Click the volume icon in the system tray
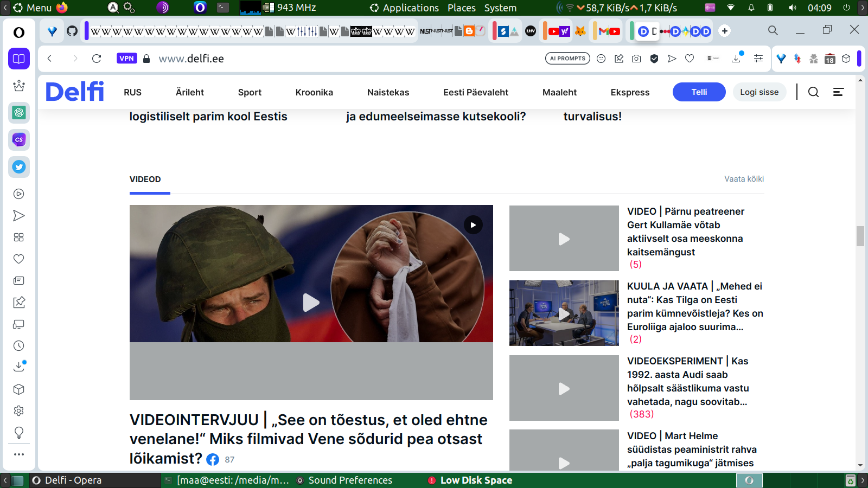 [x=793, y=8]
